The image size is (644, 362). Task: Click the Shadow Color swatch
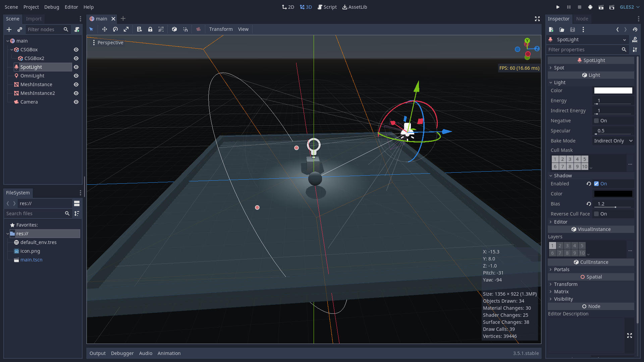tap(613, 194)
